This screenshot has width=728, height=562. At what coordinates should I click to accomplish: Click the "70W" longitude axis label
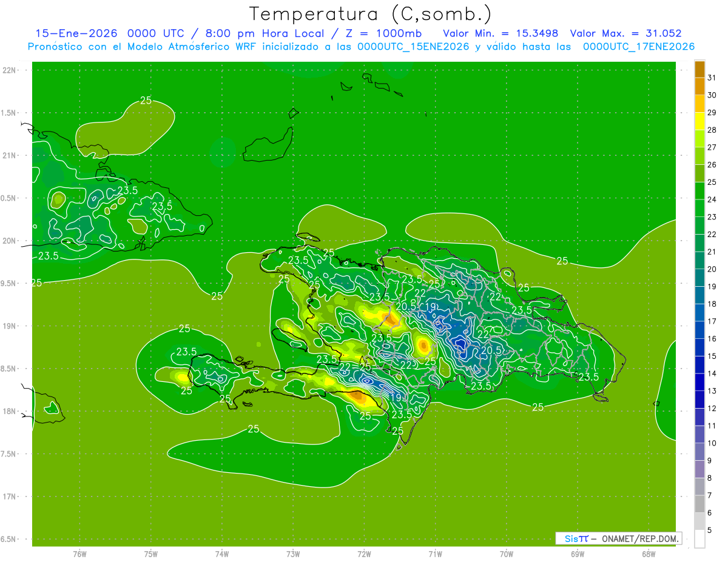click(x=507, y=554)
